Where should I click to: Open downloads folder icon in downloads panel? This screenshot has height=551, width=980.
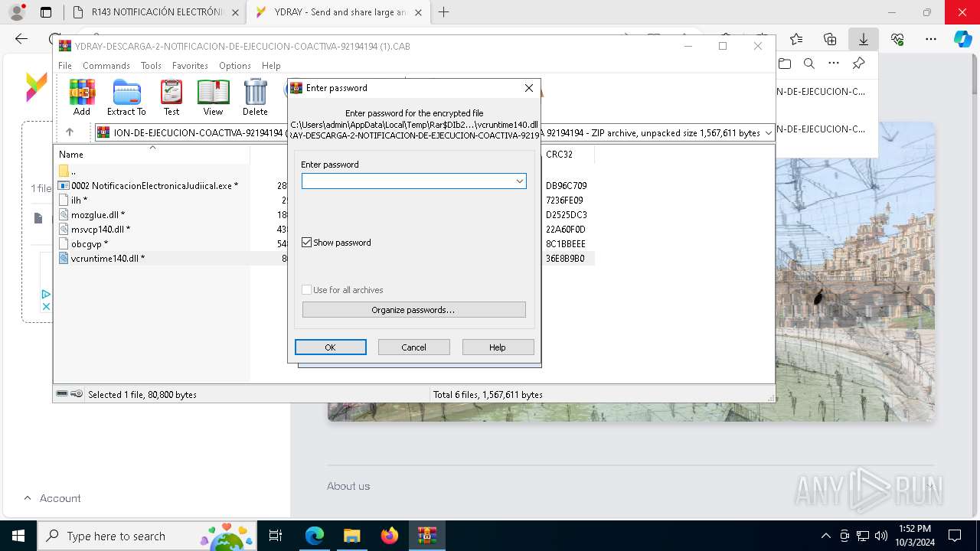click(x=785, y=64)
